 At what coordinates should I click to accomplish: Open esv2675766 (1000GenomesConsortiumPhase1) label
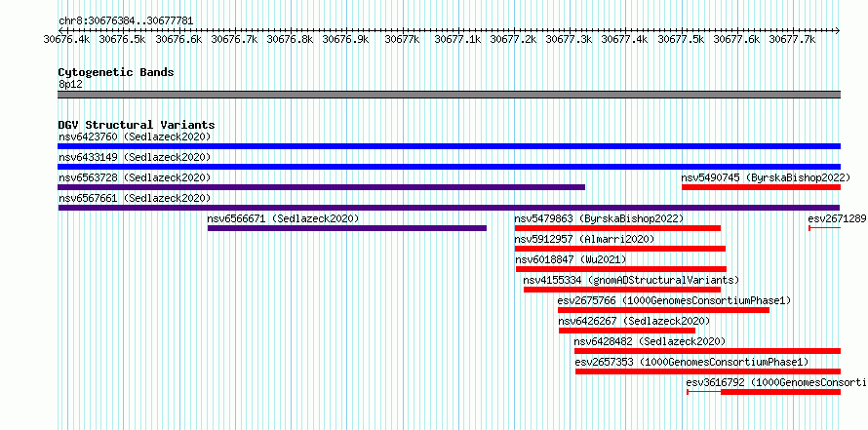point(674,300)
